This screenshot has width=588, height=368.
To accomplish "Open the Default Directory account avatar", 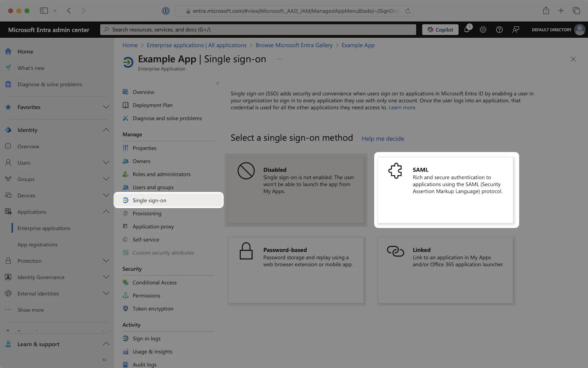I will 580,29.
